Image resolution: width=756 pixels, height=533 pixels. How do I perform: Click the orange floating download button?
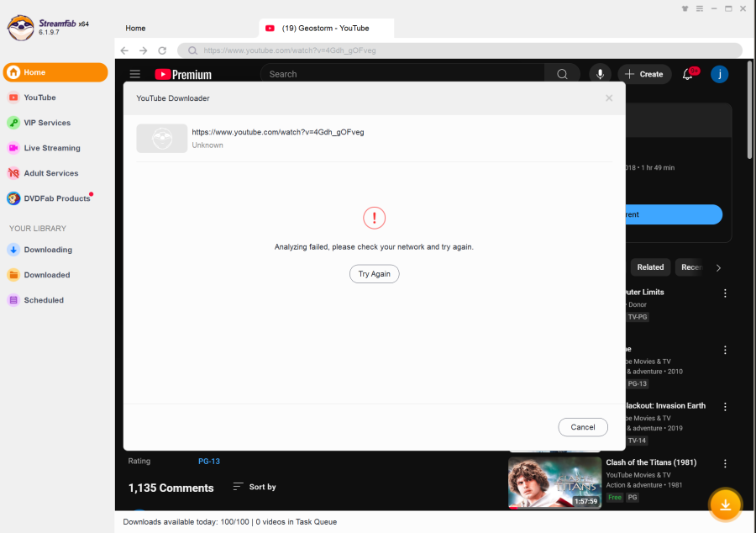725,504
